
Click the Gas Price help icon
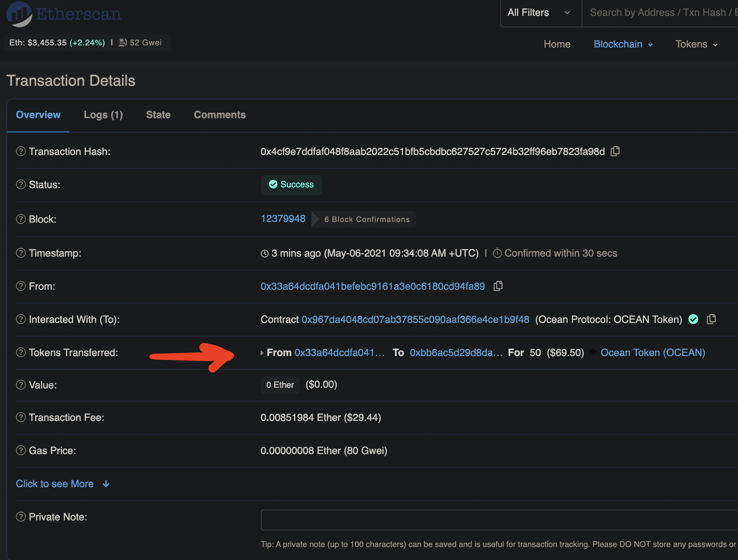pos(21,450)
